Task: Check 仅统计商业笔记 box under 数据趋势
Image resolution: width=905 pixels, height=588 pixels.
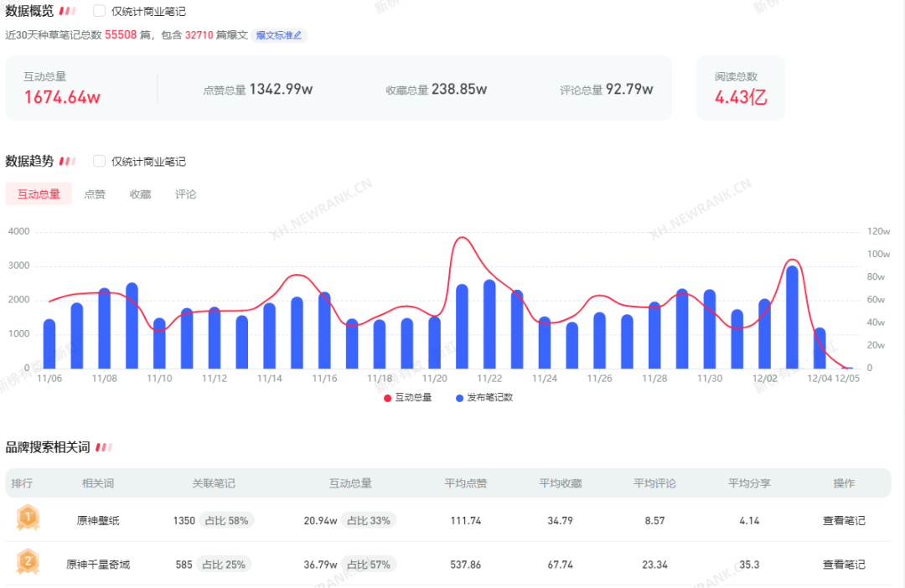Action: pyautogui.click(x=100, y=161)
